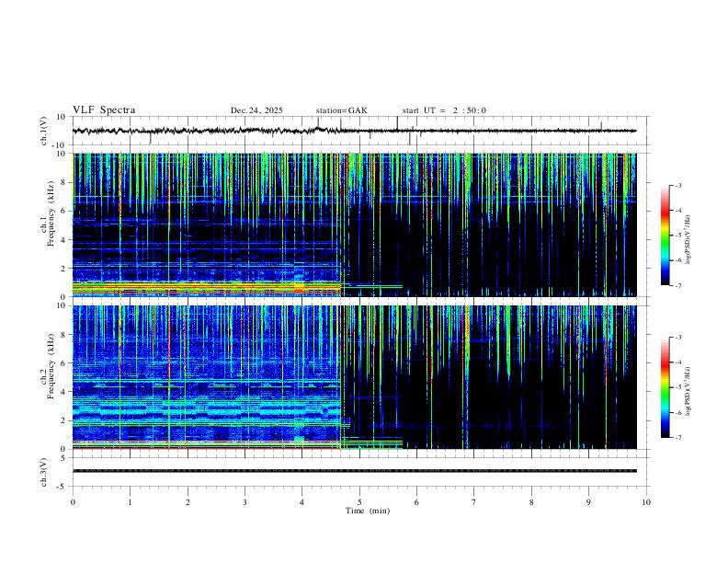The image size is (728, 563).
Task: Click the time axis tick label '5'
Action: tap(359, 502)
